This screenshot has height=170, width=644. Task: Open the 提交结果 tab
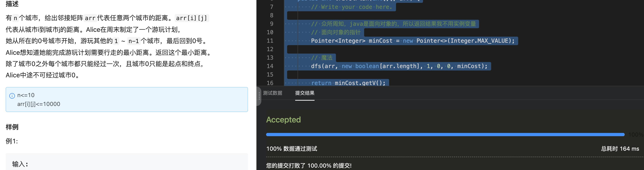pyautogui.click(x=305, y=93)
